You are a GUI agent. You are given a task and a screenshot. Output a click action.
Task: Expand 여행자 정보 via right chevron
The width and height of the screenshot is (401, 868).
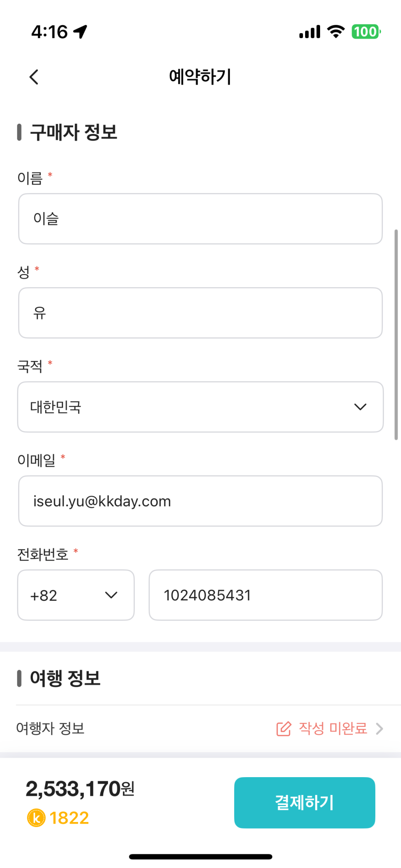tap(379, 729)
